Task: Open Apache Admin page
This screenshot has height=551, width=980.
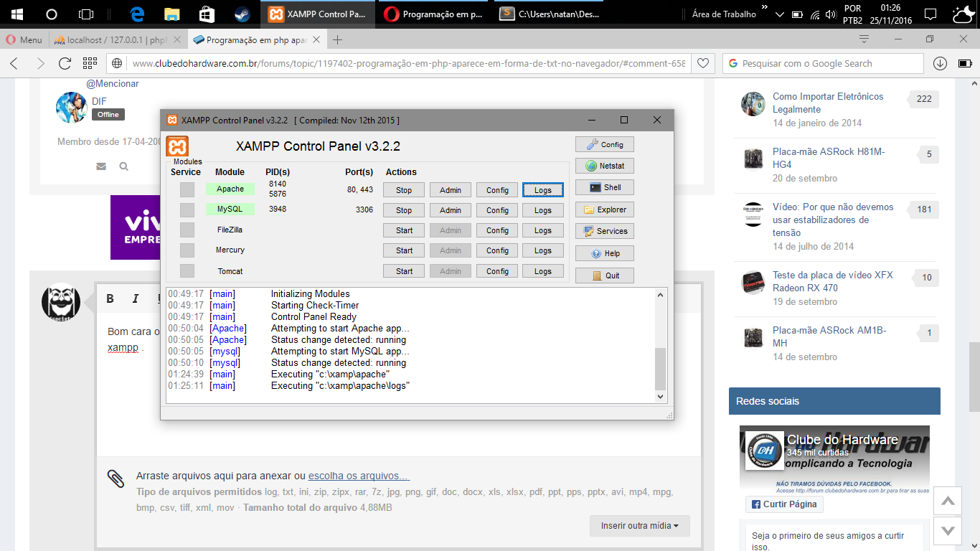Action: pos(451,190)
